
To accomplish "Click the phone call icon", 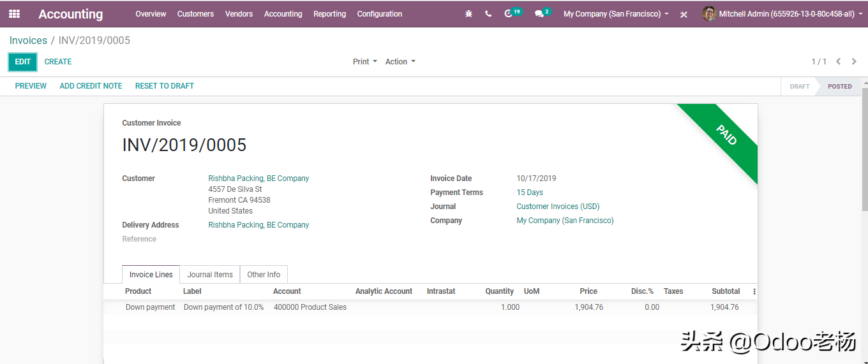I will pos(488,14).
